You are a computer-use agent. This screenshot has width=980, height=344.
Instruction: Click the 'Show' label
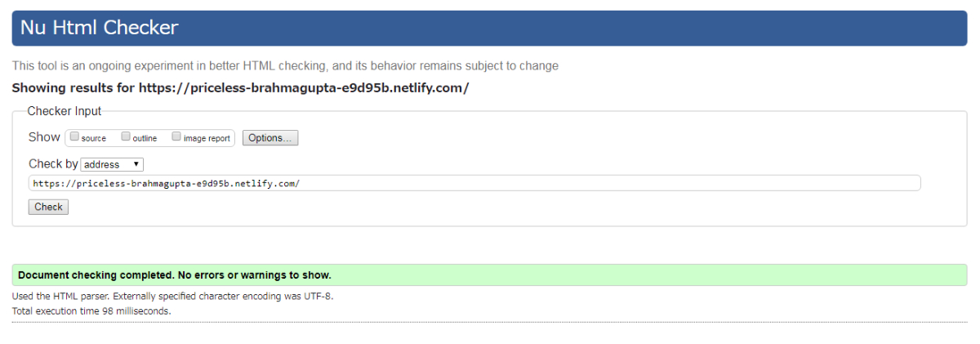coord(44,137)
